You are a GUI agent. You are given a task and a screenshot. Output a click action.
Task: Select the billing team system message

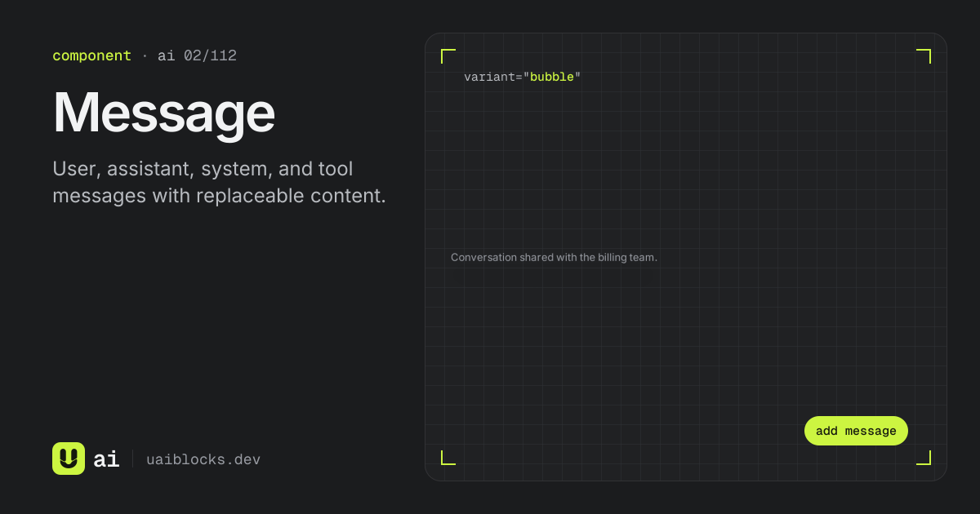pos(554,257)
